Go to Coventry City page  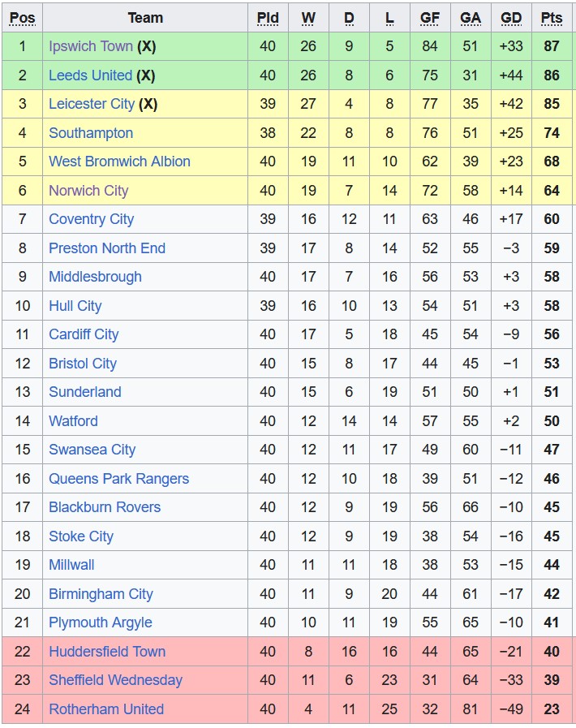pos(91,219)
